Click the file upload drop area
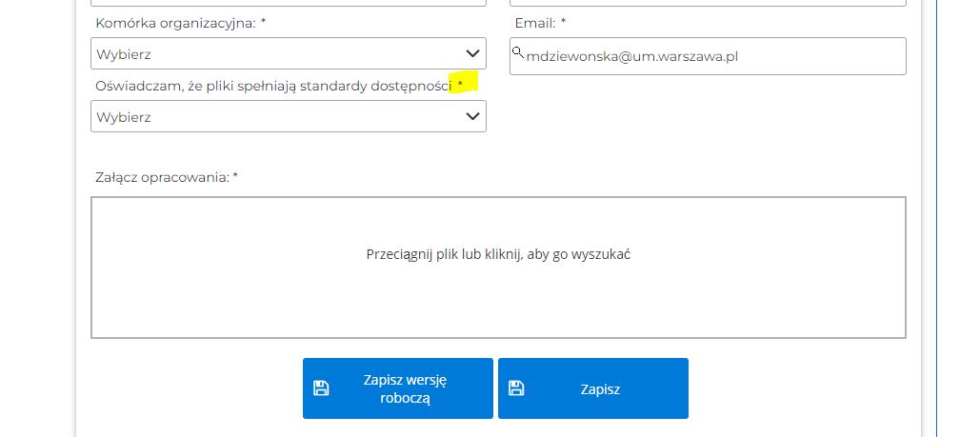Viewport: 980px width, 437px height. pos(498,295)
